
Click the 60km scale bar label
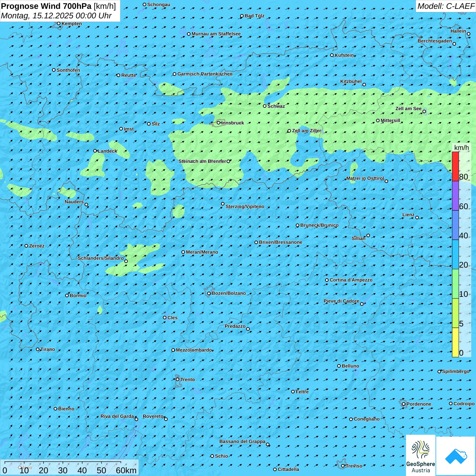click(126, 470)
